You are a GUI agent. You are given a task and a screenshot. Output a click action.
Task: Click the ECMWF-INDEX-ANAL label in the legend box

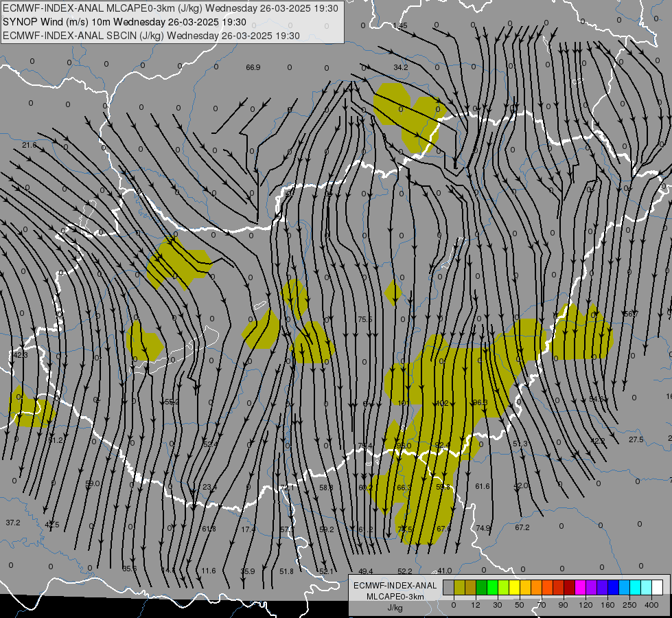coord(395,586)
